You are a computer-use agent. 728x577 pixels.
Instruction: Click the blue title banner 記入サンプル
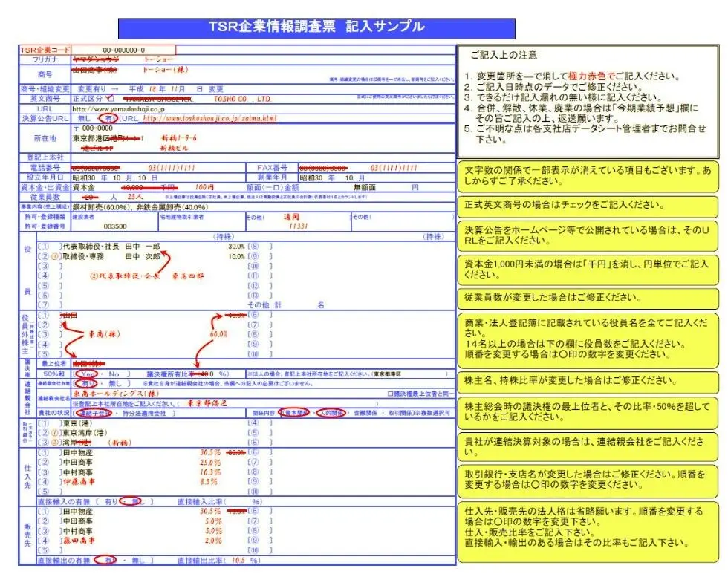tap(316, 27)
